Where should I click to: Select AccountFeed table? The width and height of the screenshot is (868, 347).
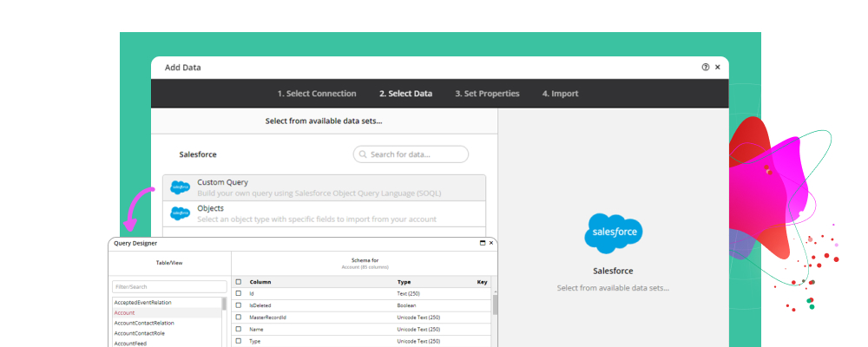pyautogui.click(x=168, y=344)
